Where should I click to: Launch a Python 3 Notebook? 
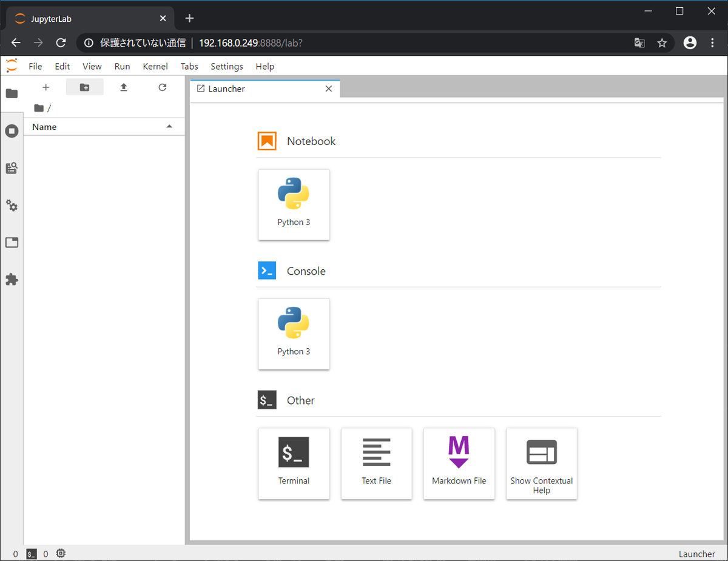coord(294,204)
